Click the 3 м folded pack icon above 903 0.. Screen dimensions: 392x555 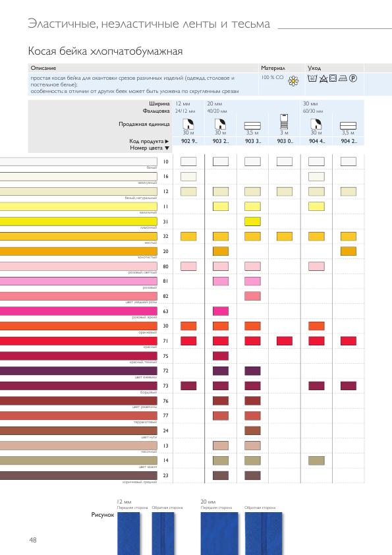(284, 122)
